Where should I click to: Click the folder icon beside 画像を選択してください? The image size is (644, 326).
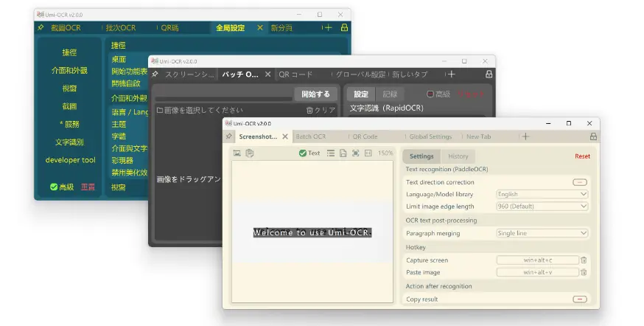point(160,110)
